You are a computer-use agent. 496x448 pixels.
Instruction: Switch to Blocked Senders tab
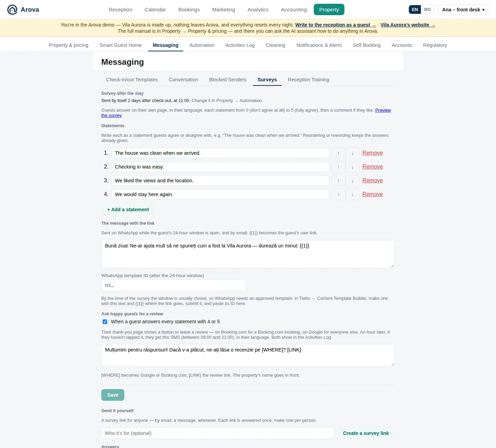pyautogui.click(x=228, y=80)
